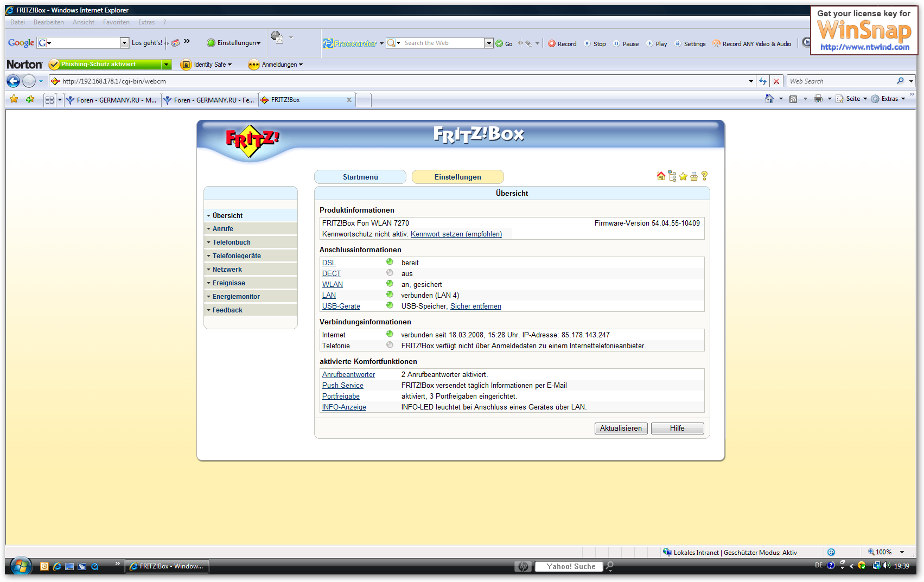Click the FRITZ!Box print page icon
924x582 pixels.
pos(694,176)
